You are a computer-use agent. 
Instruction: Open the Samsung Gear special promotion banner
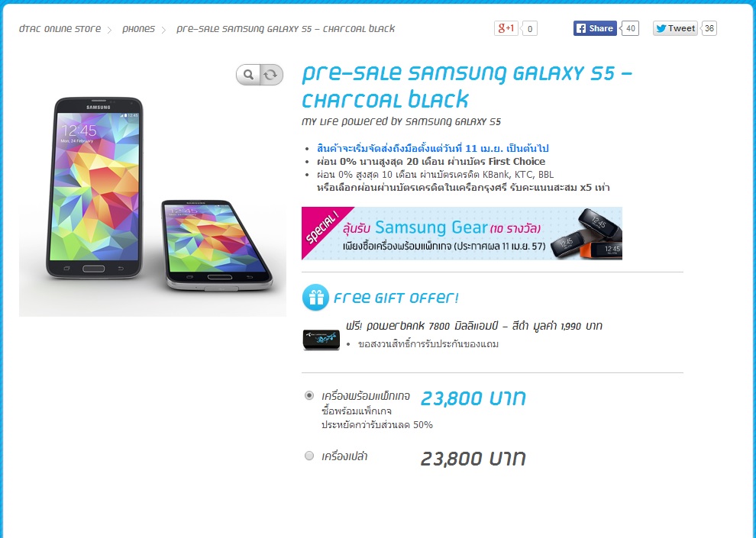pos(462,234)
